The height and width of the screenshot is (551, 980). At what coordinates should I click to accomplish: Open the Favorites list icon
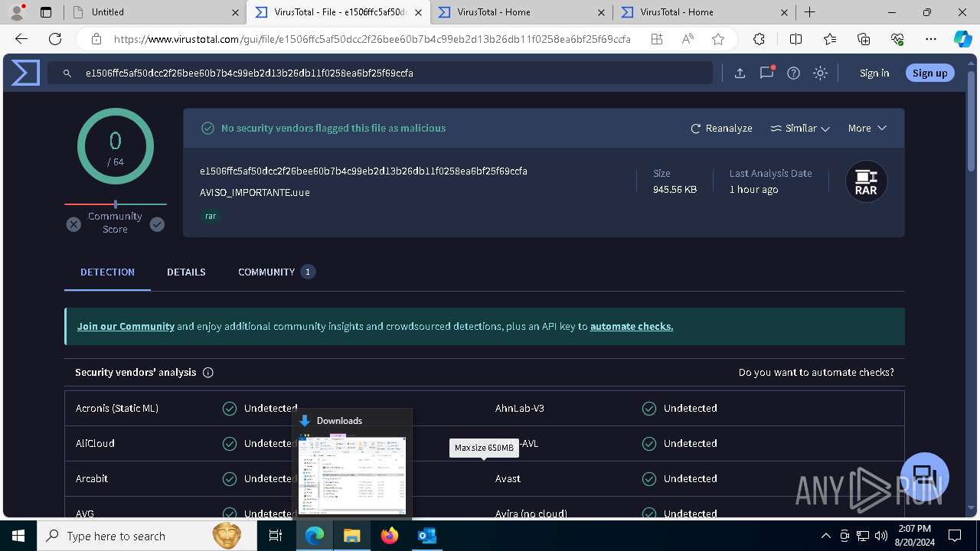[x=830, y=39]
